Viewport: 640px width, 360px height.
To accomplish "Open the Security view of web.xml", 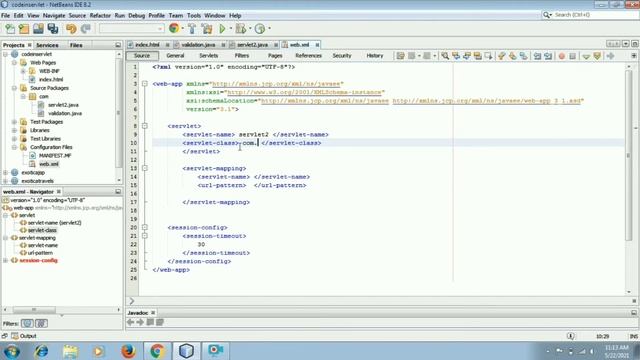I will coord(342,56).
